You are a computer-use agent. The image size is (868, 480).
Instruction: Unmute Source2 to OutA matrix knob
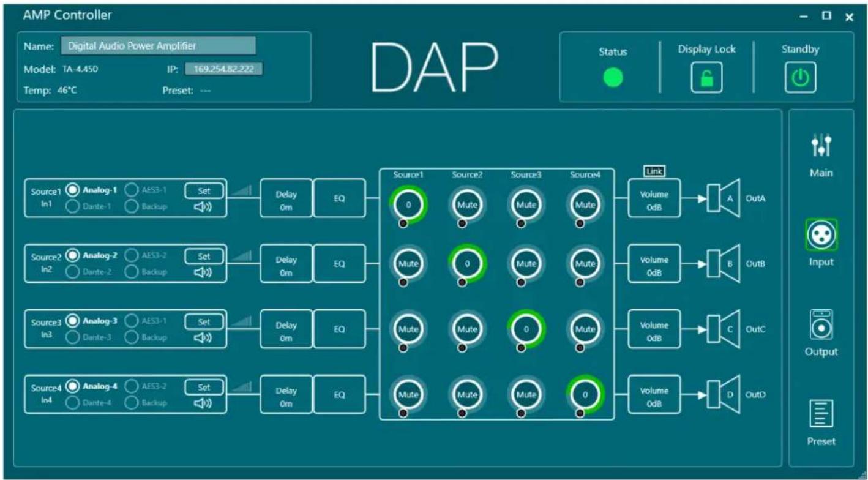click(x=468, y=205)
